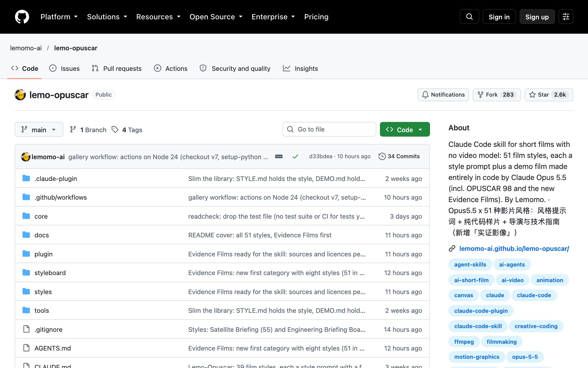
Task: Click the tools folder icon
Action: point(26,310)
